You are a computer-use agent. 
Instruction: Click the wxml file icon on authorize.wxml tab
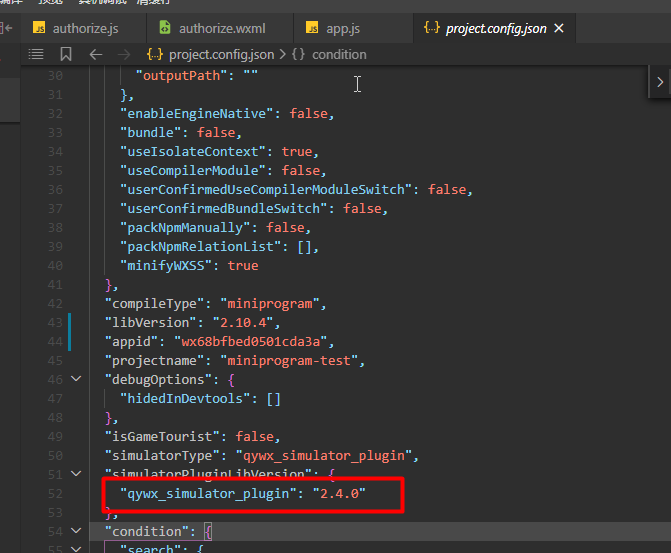pos(165,27)
